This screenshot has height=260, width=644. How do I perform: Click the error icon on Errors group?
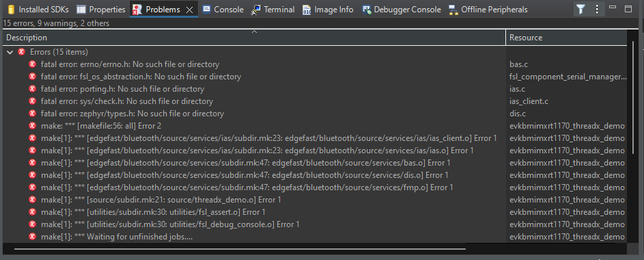pos(22,52)
